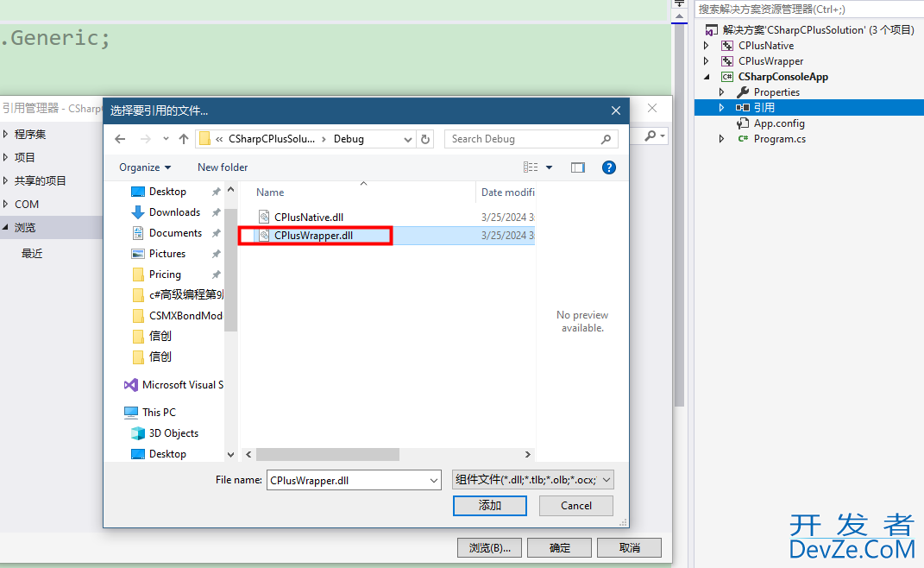Image resolution: width=924 pixels, height=568 pixels.
Task: Click search icon in reference manager
Action: [650, 136]
